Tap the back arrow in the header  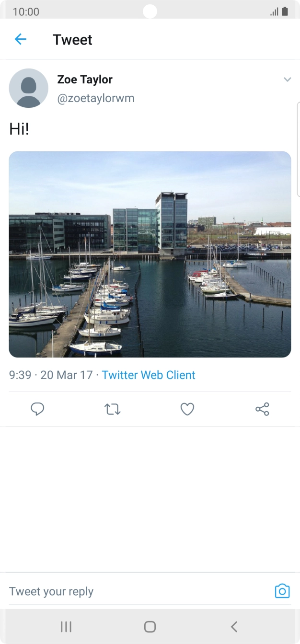20,39
